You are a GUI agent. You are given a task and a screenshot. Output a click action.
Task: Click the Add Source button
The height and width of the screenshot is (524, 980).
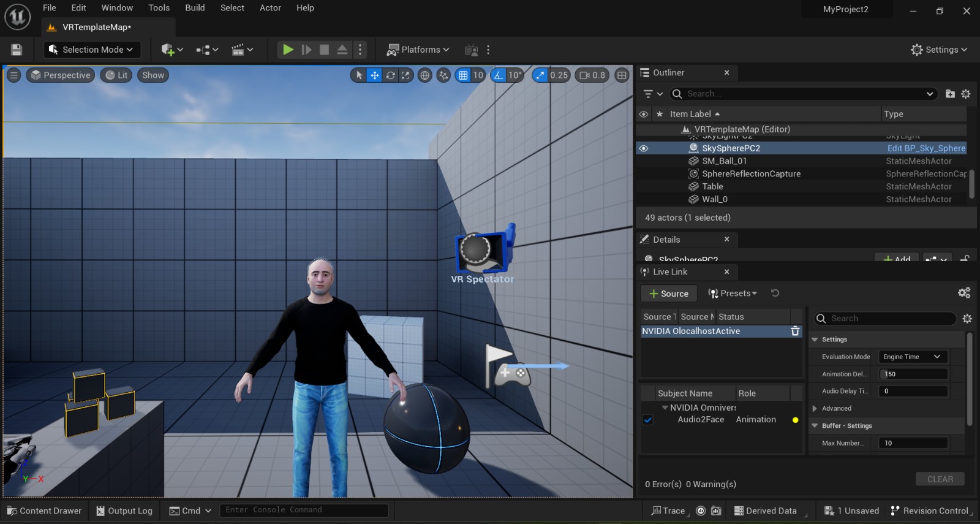tap(668, 294)
